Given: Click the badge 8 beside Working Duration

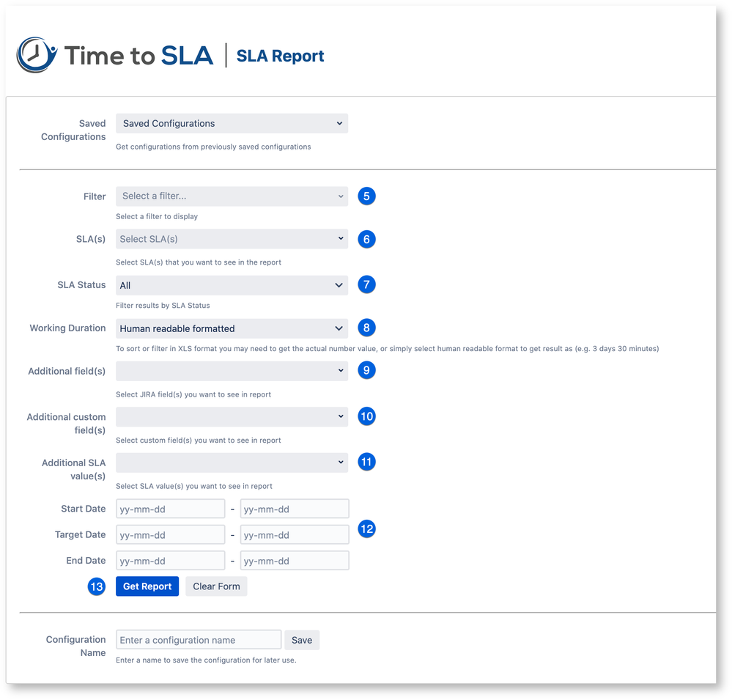Looking at the screenshot, I should [x=366, y=328].
